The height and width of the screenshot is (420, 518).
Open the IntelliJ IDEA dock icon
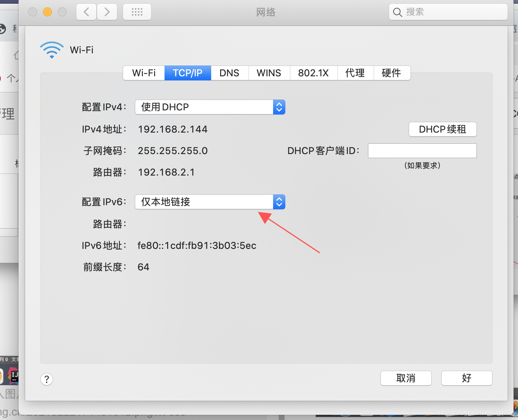point(14,376)
